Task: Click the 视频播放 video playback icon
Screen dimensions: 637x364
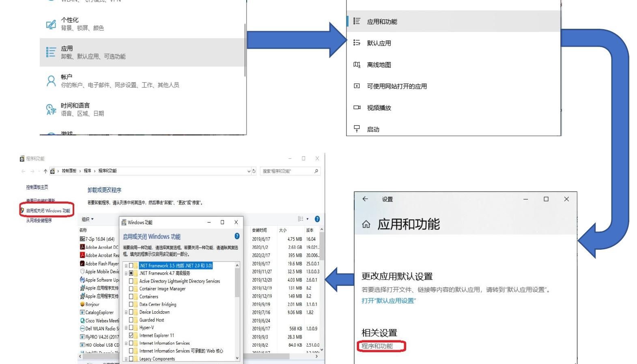Action: (x=357, y=108)
